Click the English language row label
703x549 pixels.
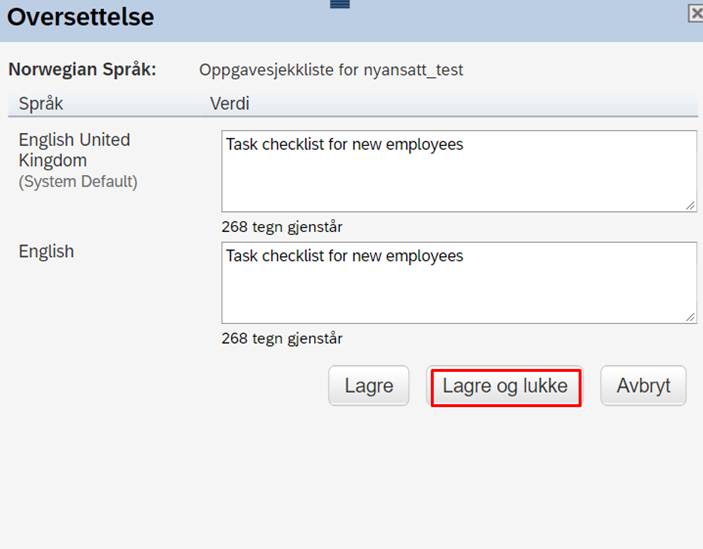click(46, 251)
